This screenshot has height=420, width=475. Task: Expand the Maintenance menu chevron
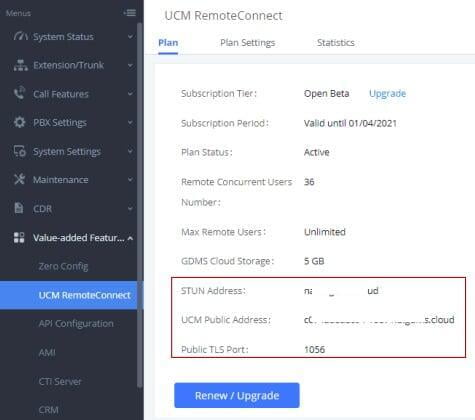(130, 180)
